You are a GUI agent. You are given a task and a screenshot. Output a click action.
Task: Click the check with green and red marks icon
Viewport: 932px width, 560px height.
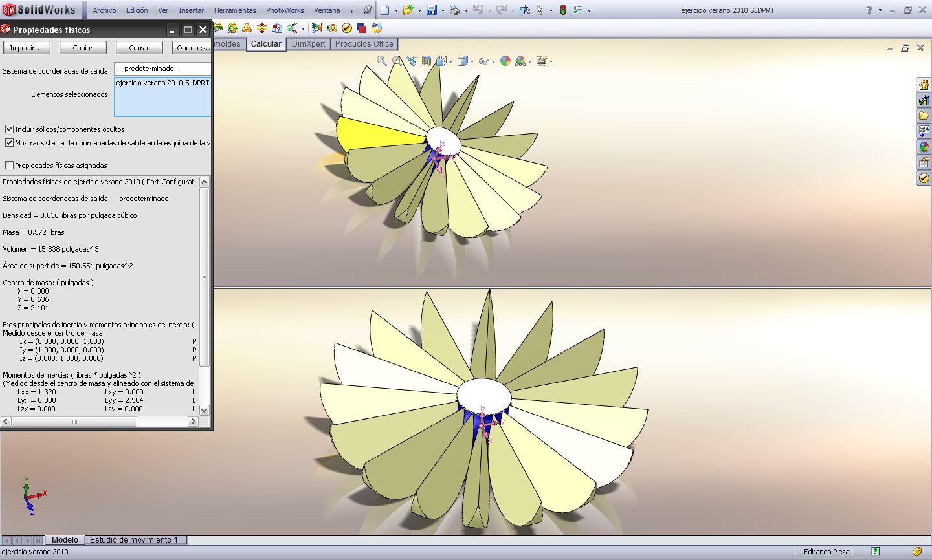click(x=292, y=28)
